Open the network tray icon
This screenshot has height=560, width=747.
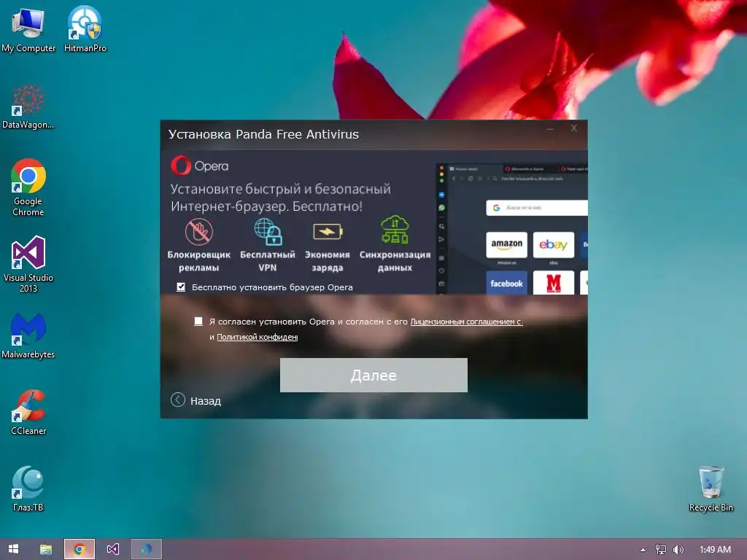tap(661, 550)
